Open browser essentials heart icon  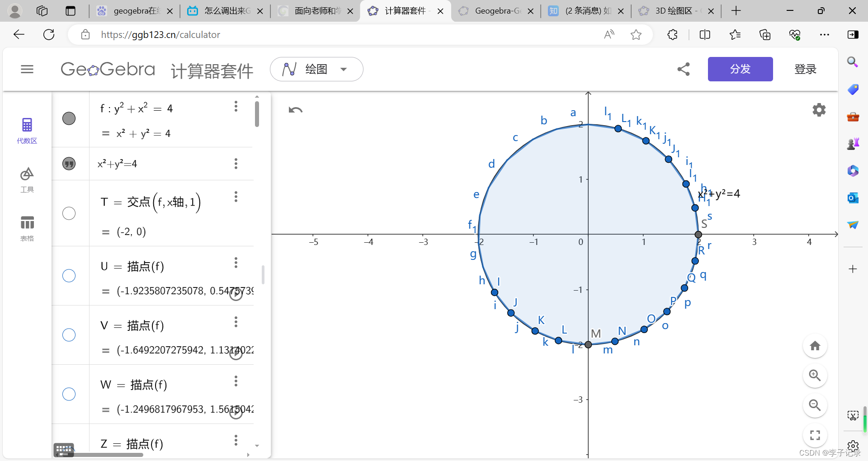(795, 34)
